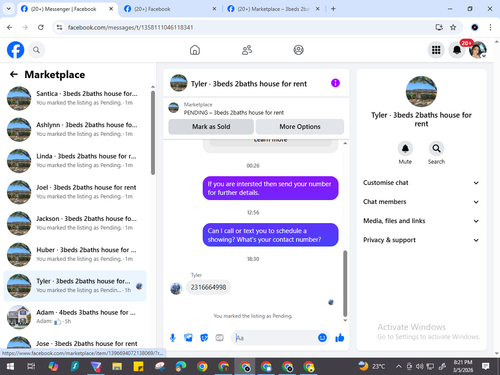Bookmark this page with star icon
500x375 pixels.
(x=453, y=27)
